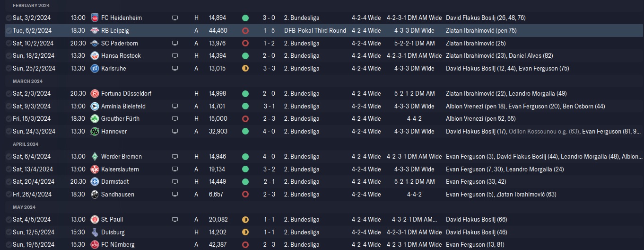This screenshot has width=644, height=250.
Task: Click the FC Heidenheim club badge
Action: click(95, 18)
